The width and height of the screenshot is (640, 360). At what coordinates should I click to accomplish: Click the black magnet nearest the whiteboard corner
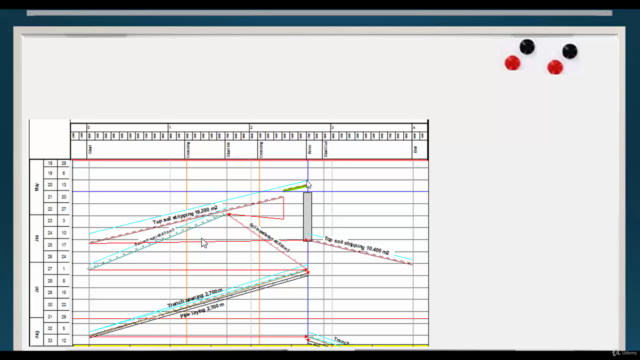(569, 51)
